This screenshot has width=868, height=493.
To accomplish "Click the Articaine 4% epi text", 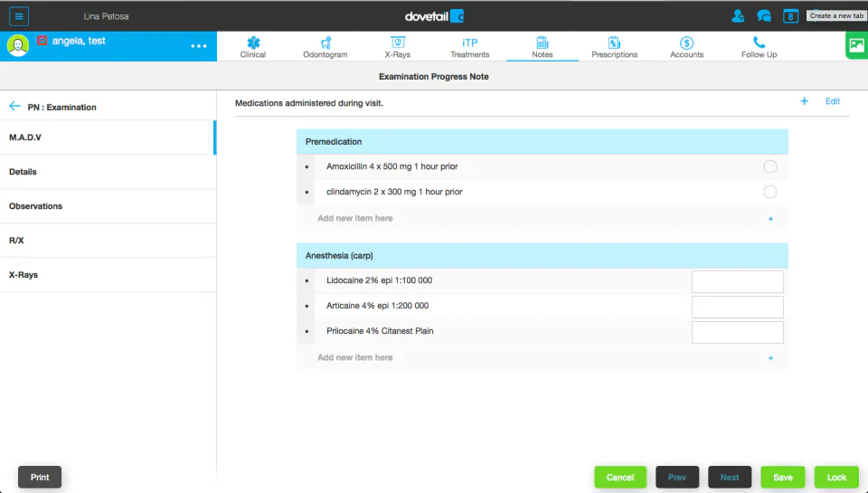I will (378, 306).
